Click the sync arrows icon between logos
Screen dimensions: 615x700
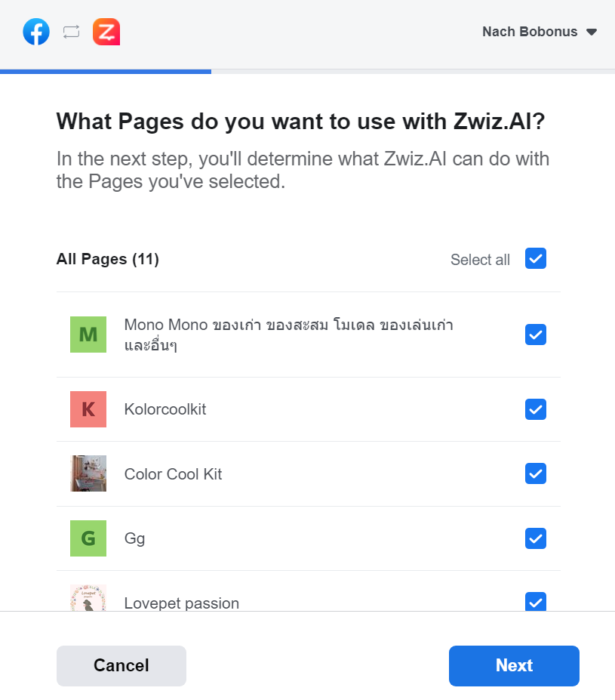[72, 32]
